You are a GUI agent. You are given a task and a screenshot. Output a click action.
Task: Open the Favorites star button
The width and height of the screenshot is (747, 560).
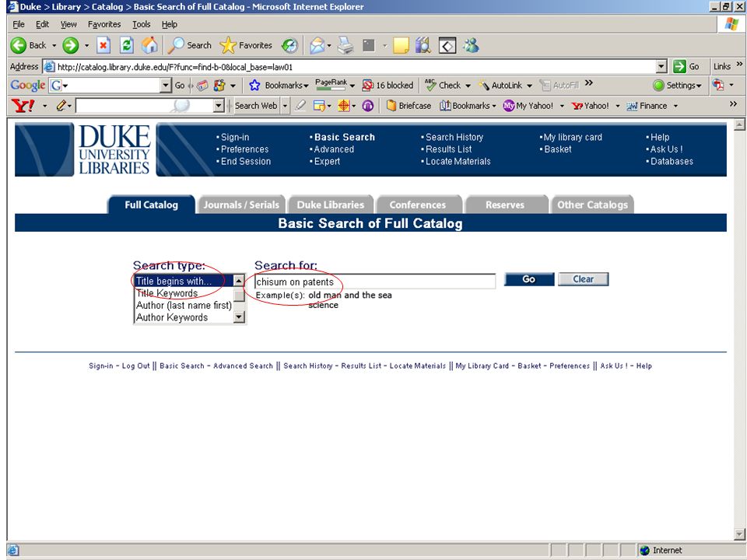point(247,45)
